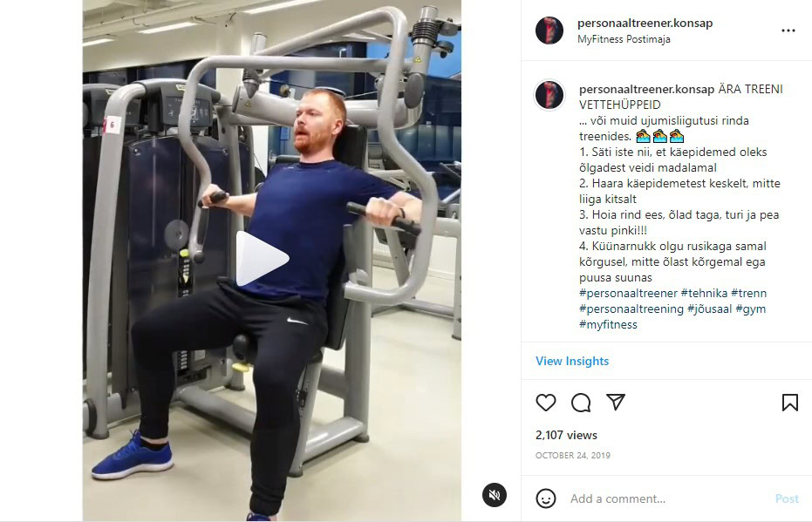
Task: Open #personaaltreener hashtag
Action: tap(628, 294)
